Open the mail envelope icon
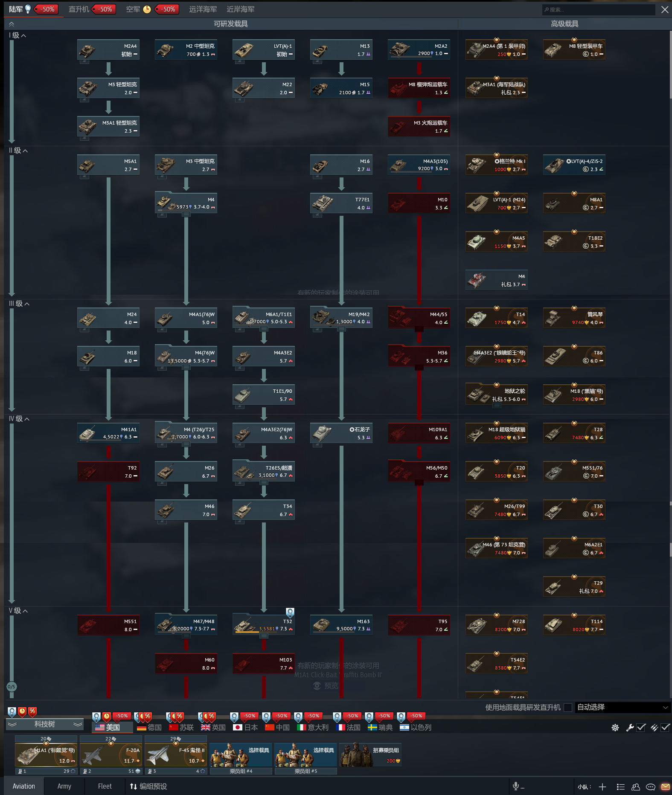Image resolution: width=672 pixels, height=795 pixels. (x=665, y=787)
